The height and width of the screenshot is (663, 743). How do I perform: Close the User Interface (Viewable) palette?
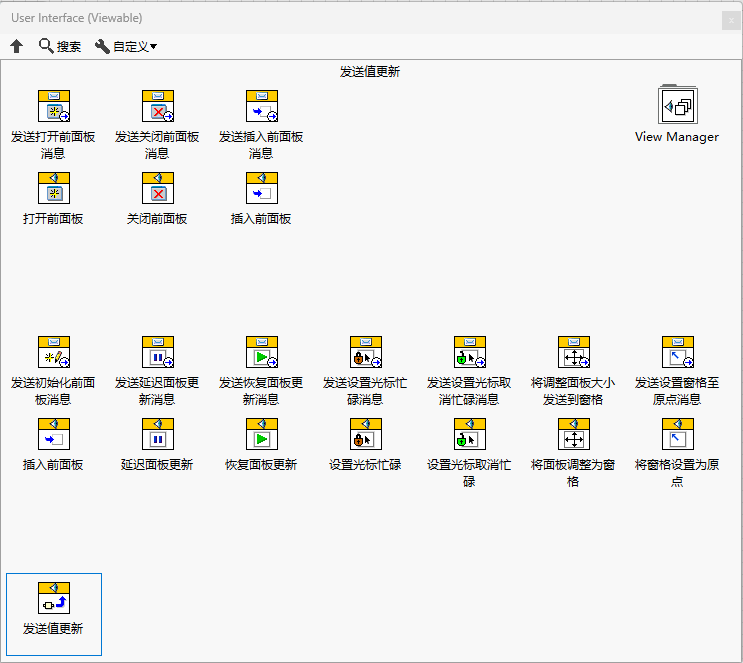pos(731,21)
